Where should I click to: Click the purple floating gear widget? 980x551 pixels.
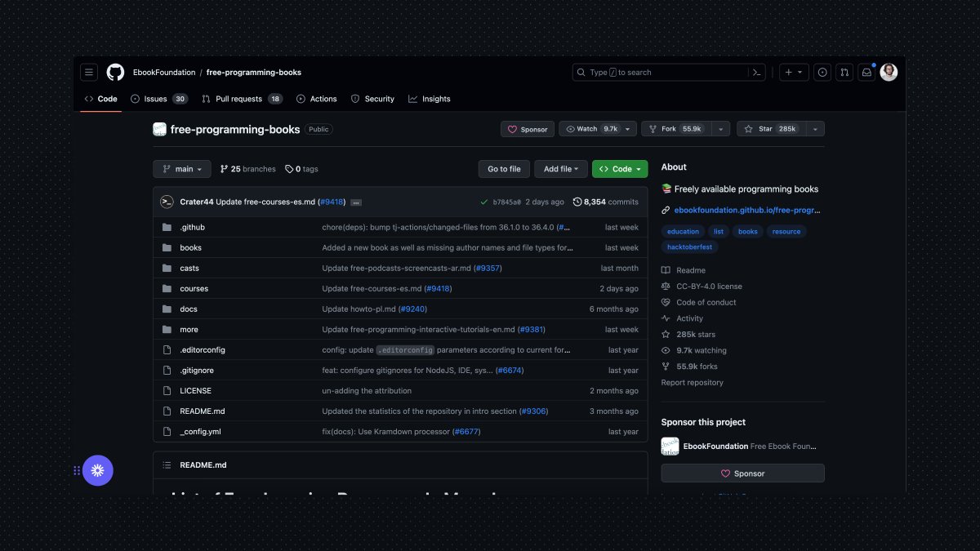(x=98, y=470)
